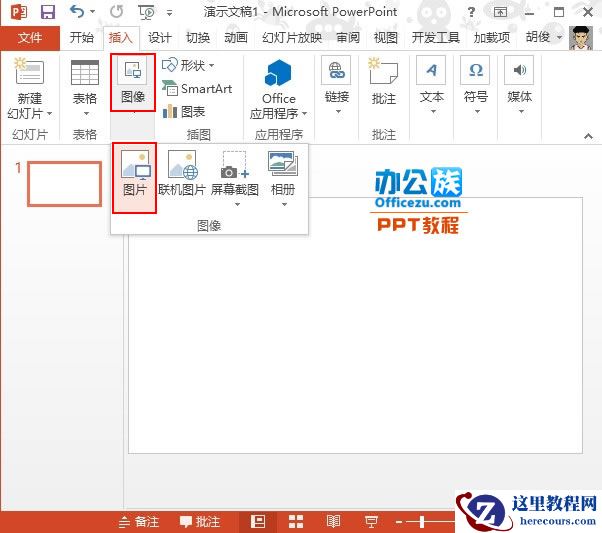Expand the 屏幕截图 dropdown arrow

tap(237, 205)
